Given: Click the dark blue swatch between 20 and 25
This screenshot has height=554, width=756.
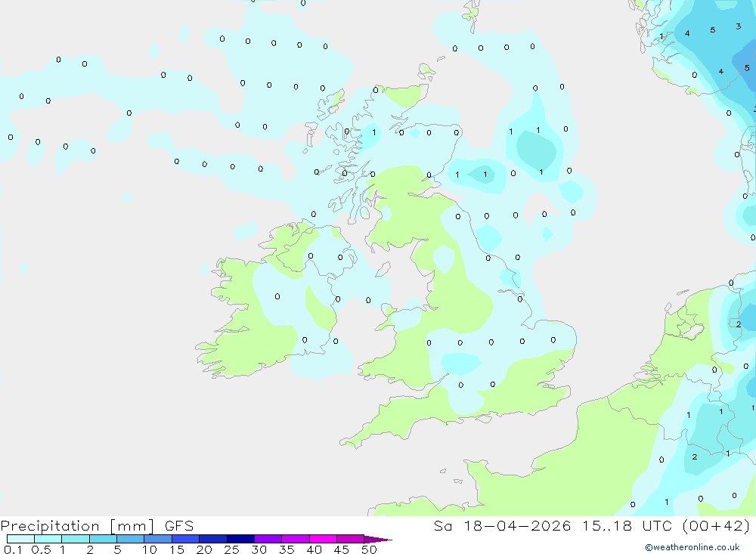Looking at the screenshot, I should click(213, 539).
